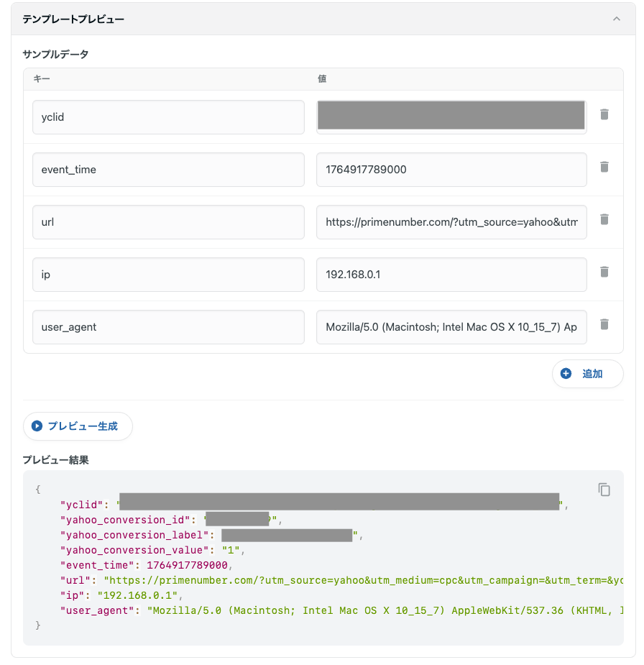The width and height of the screenshot is (644, 665).
Task: Edit the yclid key field
Action: [168, 117]
